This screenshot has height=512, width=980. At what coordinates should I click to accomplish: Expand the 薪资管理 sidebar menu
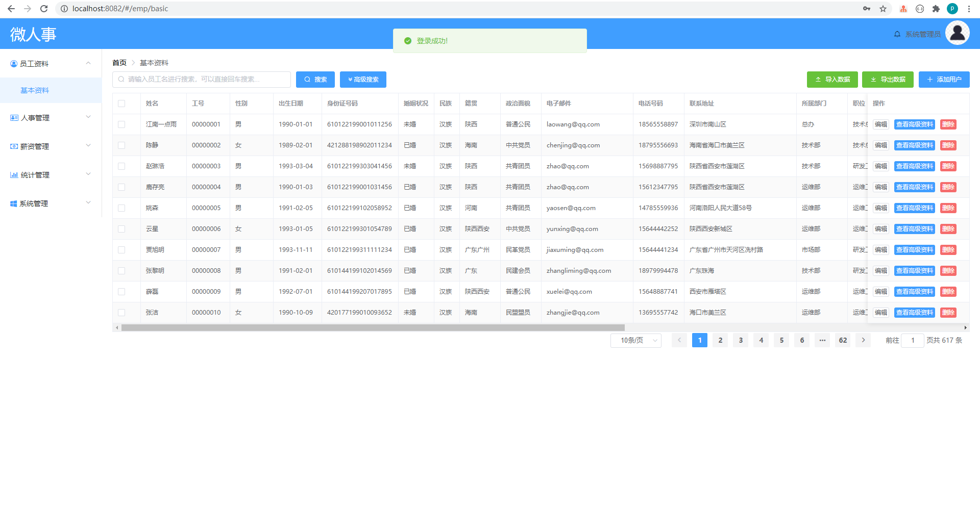[x=88, y=146]
